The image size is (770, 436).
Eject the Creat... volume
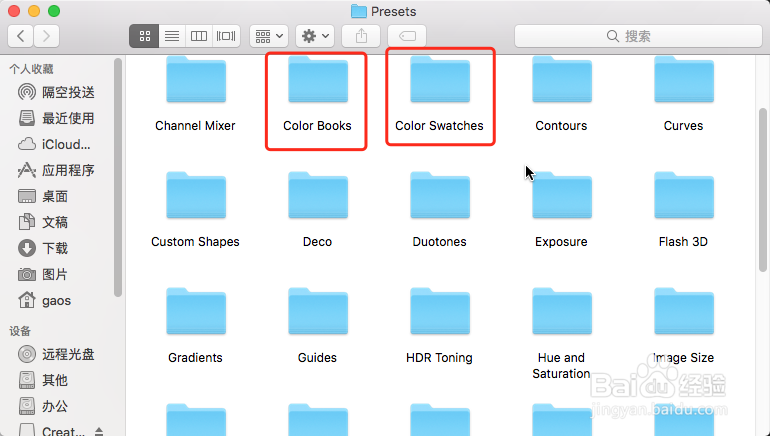[99, 431]
